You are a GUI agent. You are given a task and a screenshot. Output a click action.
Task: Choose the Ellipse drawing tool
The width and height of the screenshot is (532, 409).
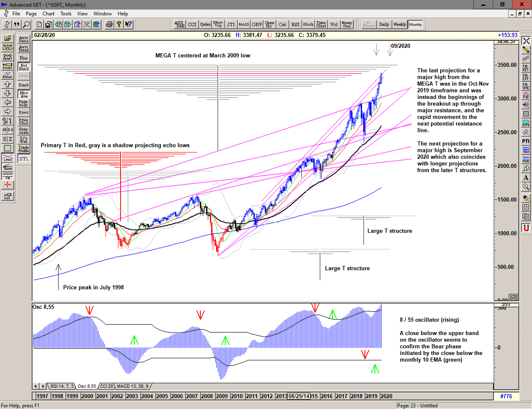click(526, 123)
